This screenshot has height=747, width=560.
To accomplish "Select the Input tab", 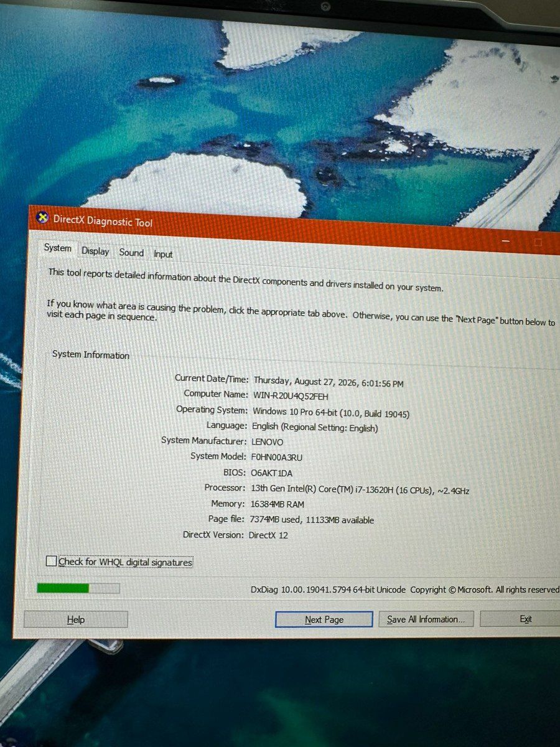I will pyautogui.click(x=163, y=254).
